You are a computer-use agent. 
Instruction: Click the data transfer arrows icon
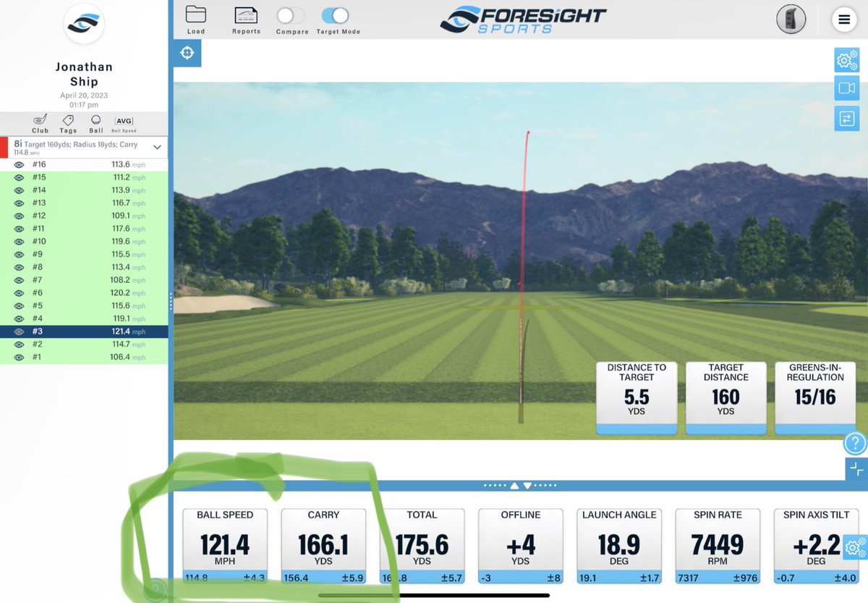pos(846,118)
